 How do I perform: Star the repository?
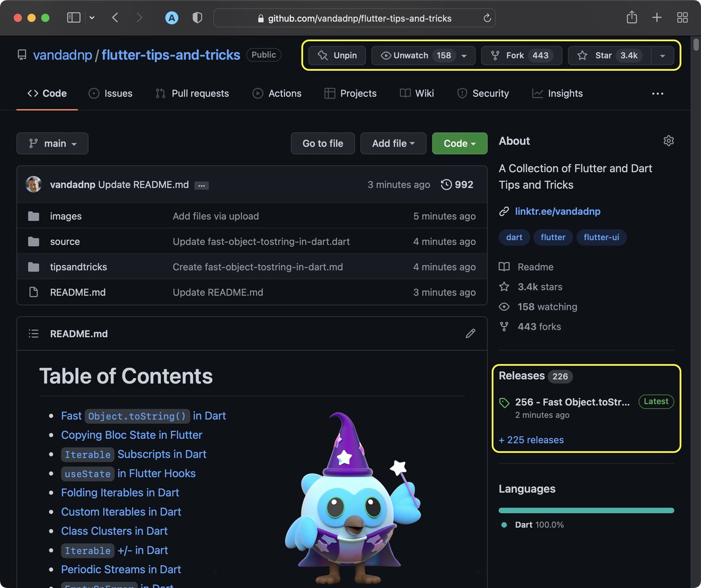609,56
